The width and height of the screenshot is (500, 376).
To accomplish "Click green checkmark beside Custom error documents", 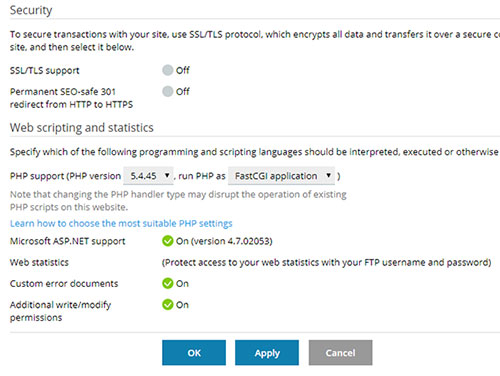I will (x=168, y=283).
